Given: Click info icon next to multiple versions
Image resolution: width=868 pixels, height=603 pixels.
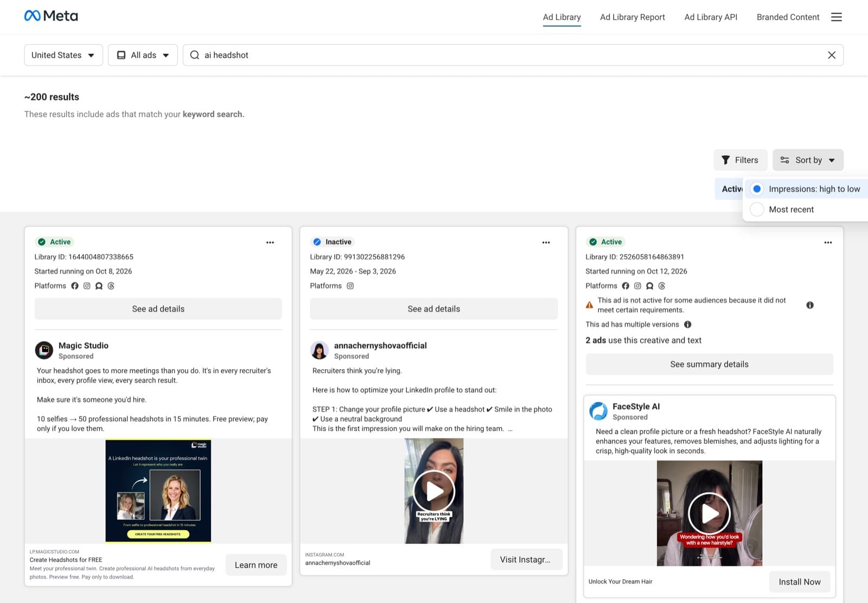Looking at the screenshot, I should (688, 325).
